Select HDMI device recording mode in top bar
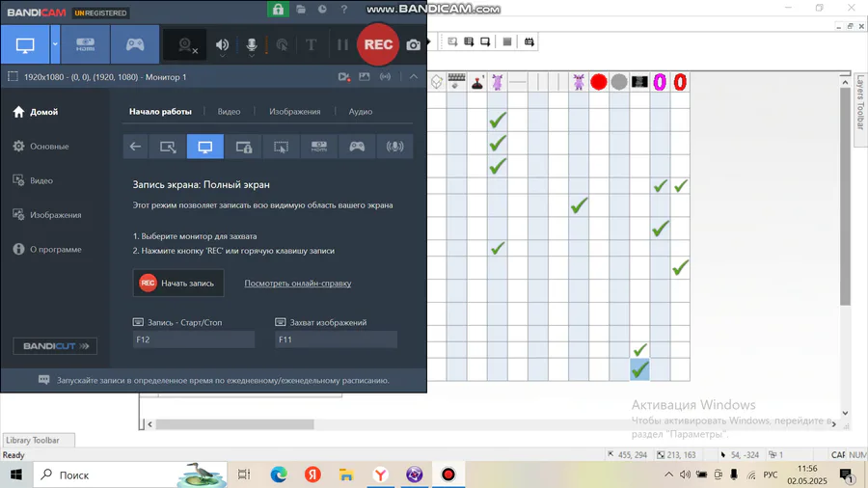 [x=85, y=44]
